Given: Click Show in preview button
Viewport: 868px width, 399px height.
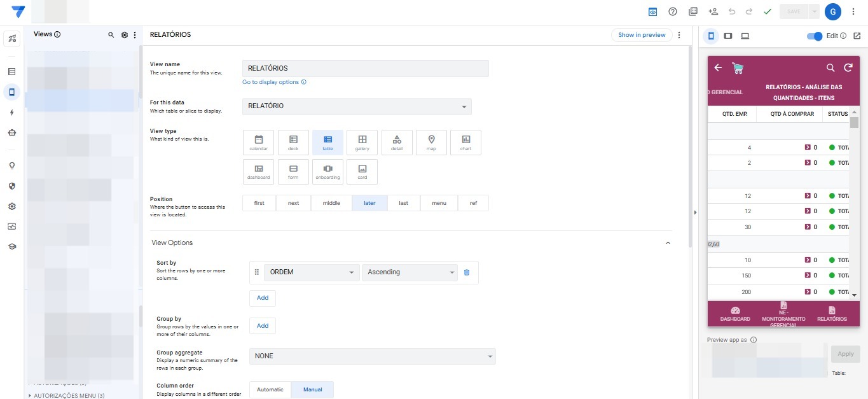Looking at the screenshot, I should coord(642,35).
